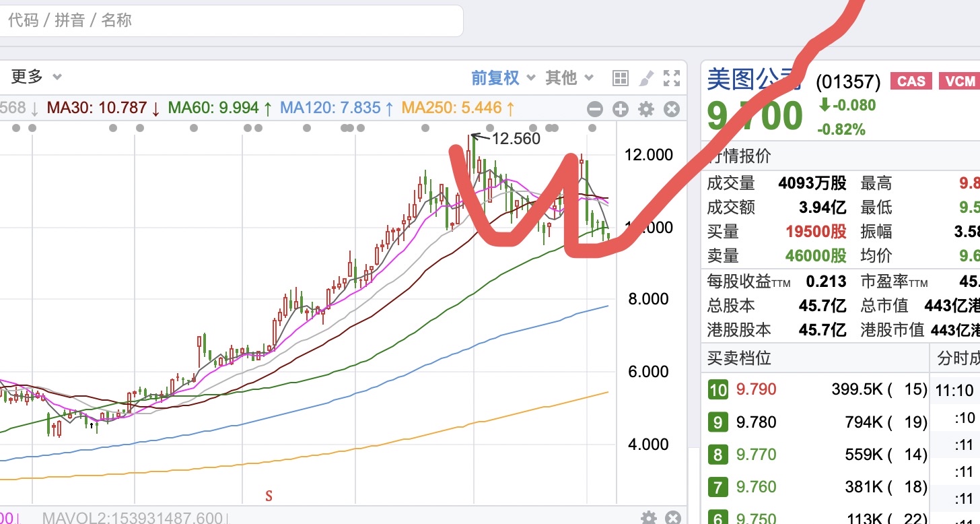Open MA indicator settings gear
This screenshot has width=980, height=524.
pos(645,109)
